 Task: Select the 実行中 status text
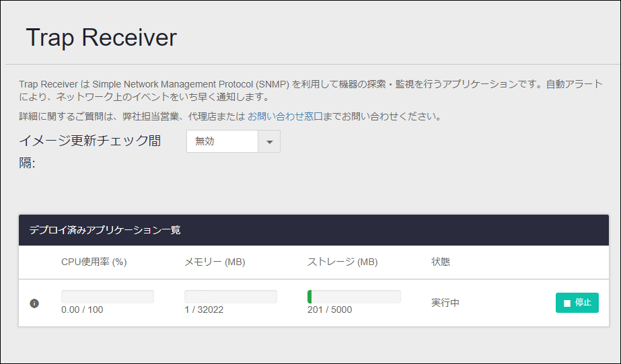coord(445,303)
